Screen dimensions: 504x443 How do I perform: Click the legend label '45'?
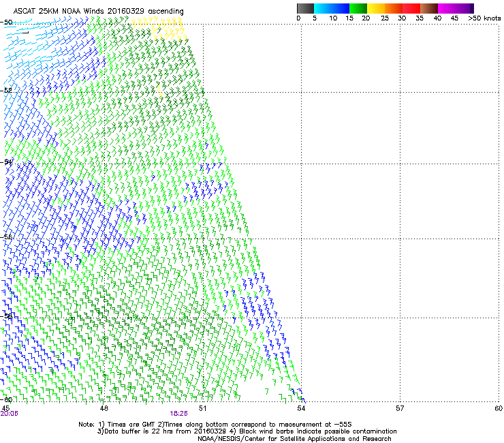click(454, 18)
